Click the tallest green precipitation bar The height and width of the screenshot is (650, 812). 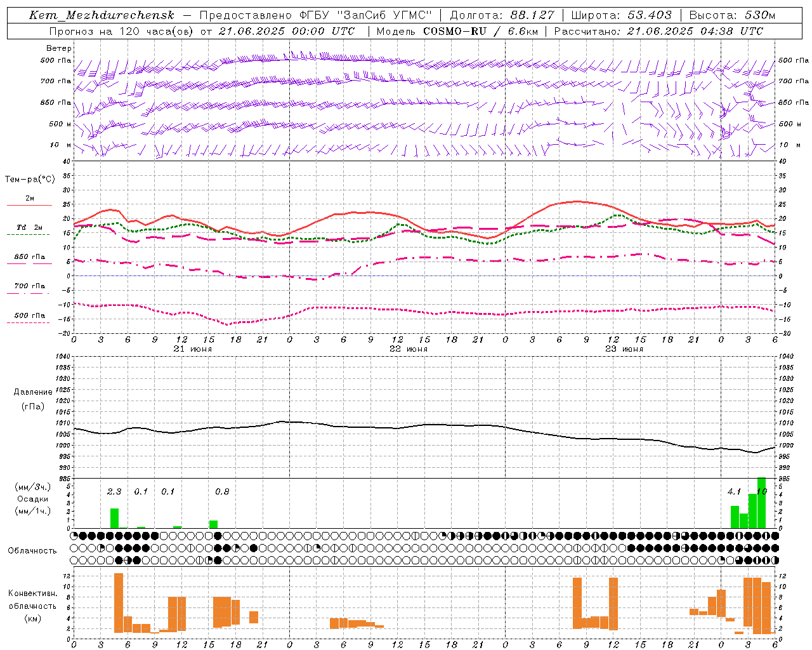[761, 503]
